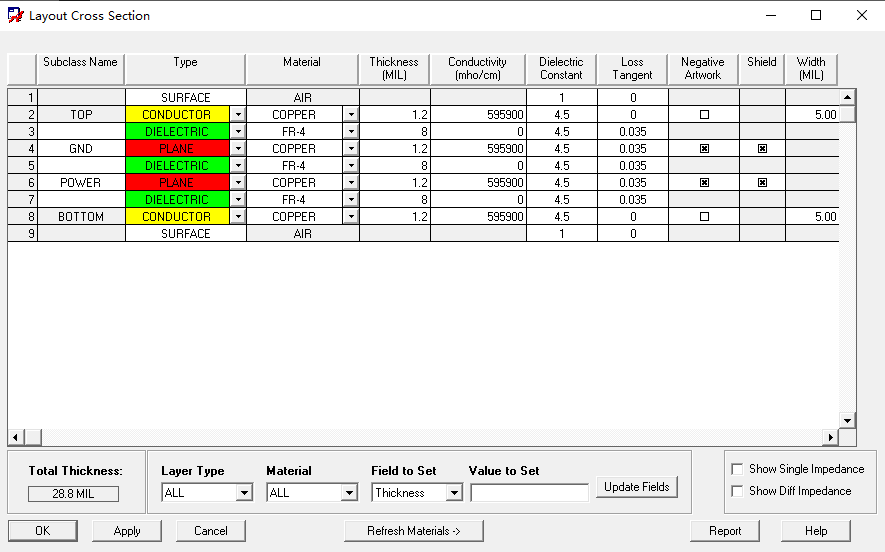Toggle Shield checkbox for POWER layer
The height and width of the screenshot is (552, 885).
point(762,182)
